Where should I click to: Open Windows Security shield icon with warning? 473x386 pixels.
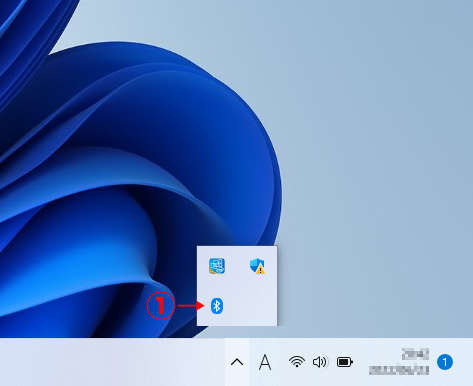tap(257, 266)
